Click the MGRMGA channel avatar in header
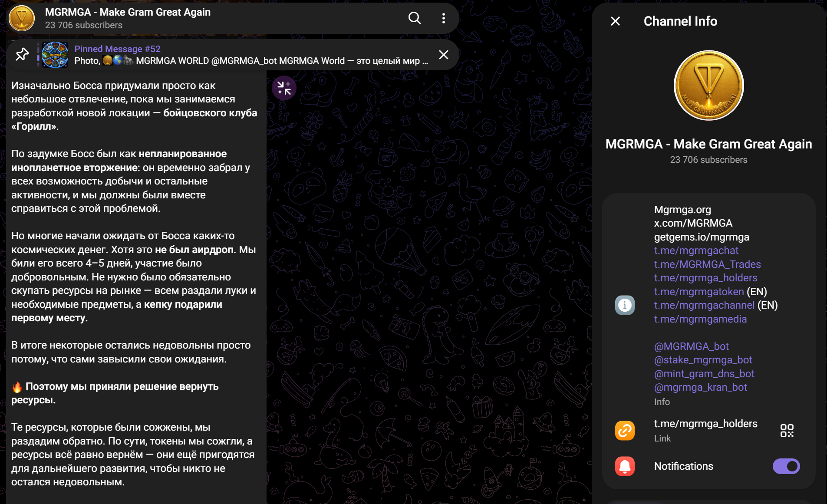The image size is (827, 504). click(x=22, y=18)
